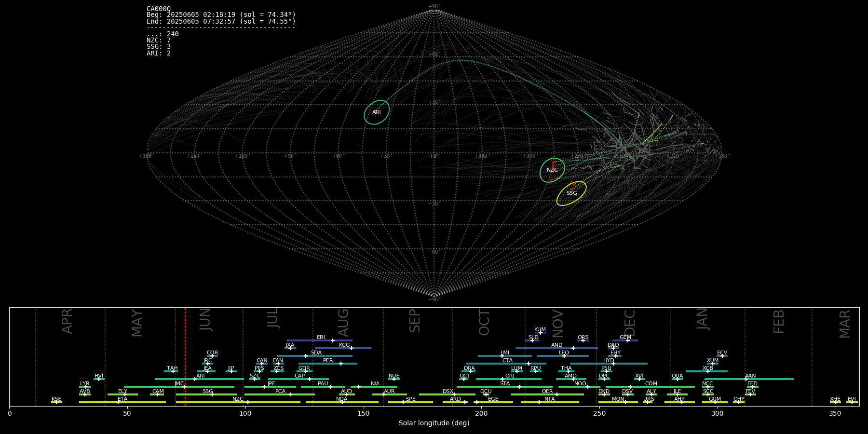This screenshot has width=868, height=434.
Task: Select the KUM shower label in timeline
Action: (x=540, y=329)
